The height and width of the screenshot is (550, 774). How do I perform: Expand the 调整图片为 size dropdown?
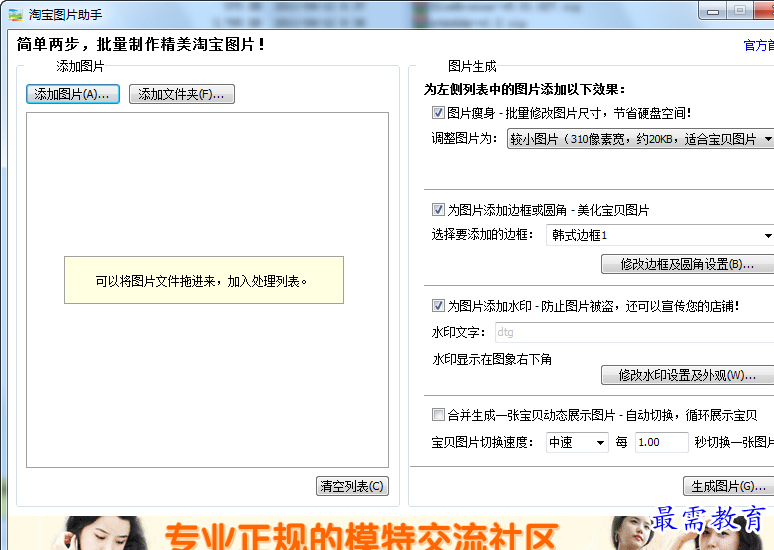[x=640, y=139]
